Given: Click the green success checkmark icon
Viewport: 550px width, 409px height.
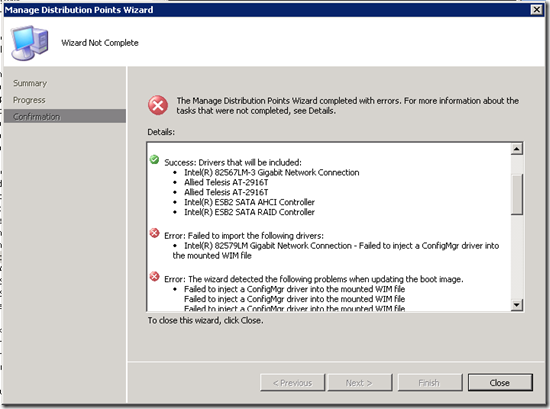Looking at the screenshot, I should tap(154, 160).
